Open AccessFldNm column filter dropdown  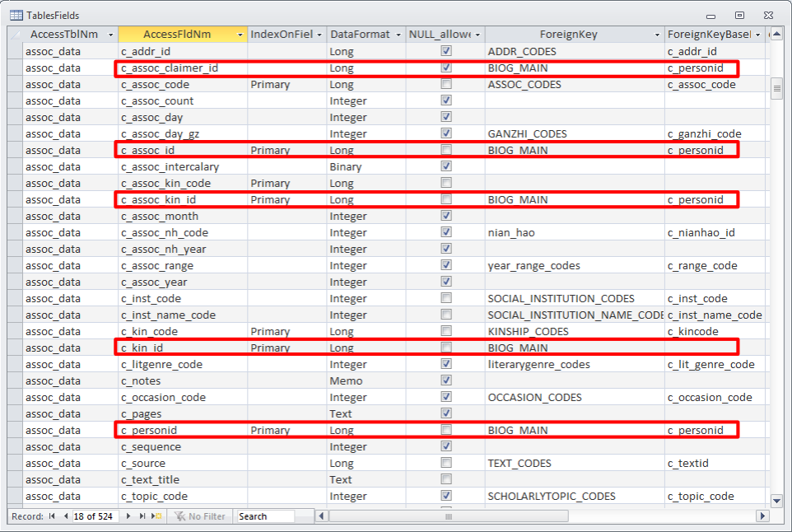coord(240,35)
